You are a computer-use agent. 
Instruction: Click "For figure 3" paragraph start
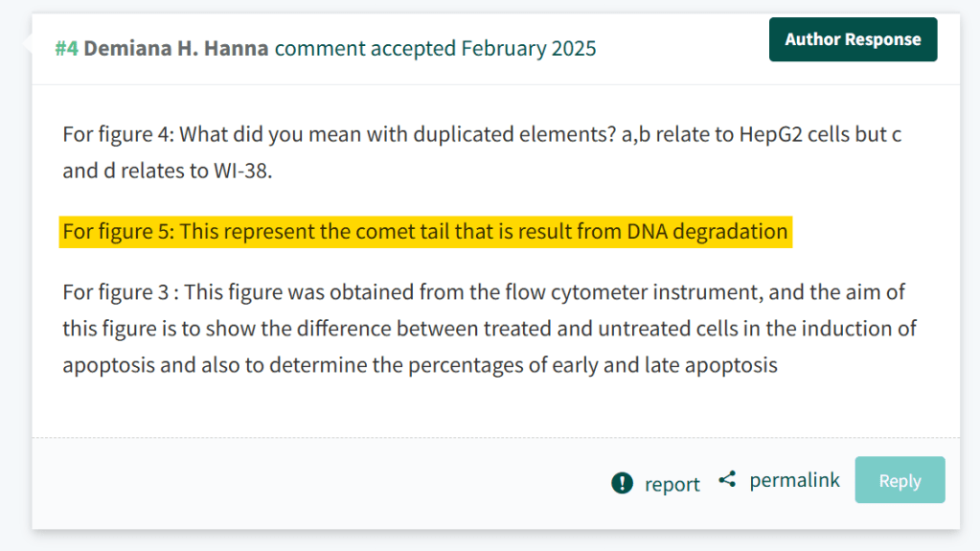(117, 291)
